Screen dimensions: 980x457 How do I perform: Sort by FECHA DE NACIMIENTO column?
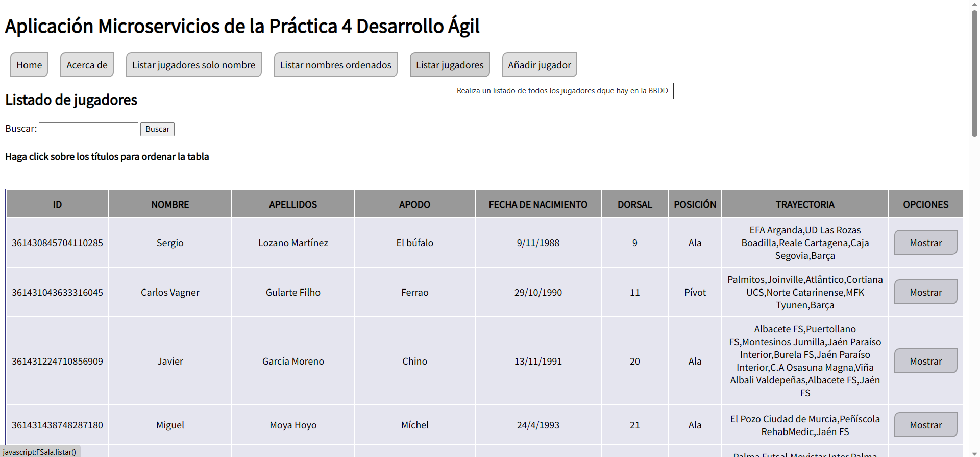click(x=538, y=204)
